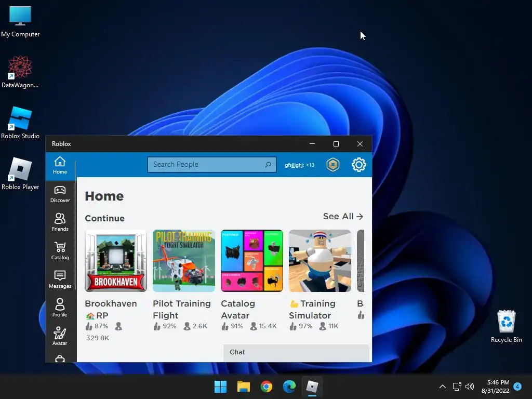
Task: Select the DataWagon desktop shortcut
Action: pos(20,72)
